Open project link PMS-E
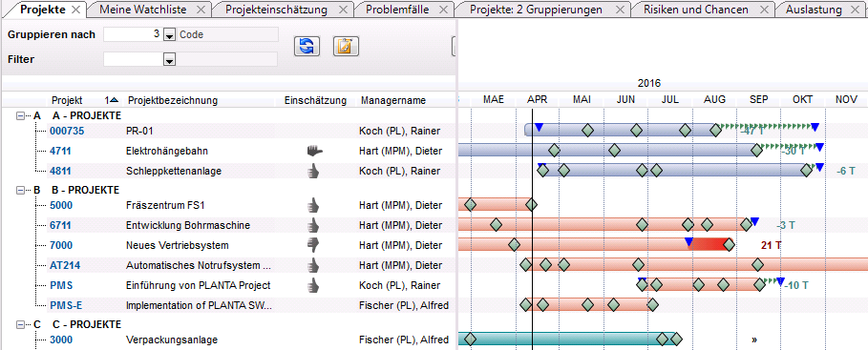The width and height of the screenshot is (868, 350). point(66,305)
